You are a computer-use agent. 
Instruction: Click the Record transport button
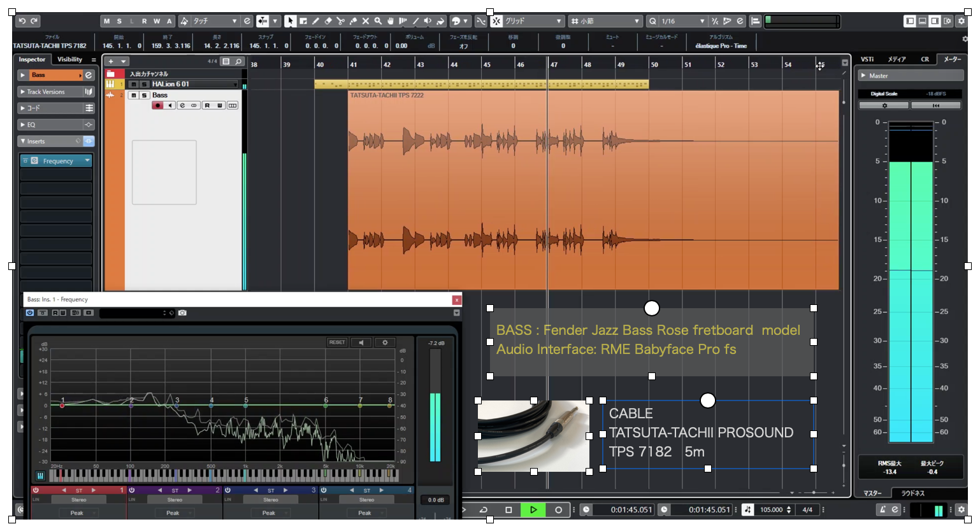click(558, 509)
